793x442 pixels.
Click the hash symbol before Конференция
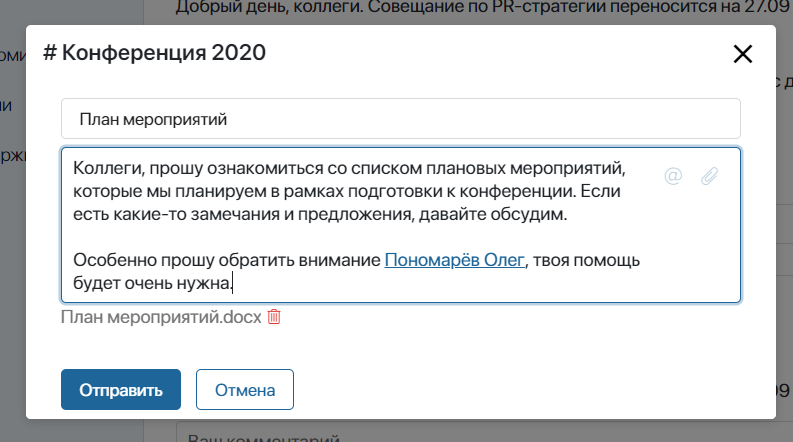coord(50,53)
